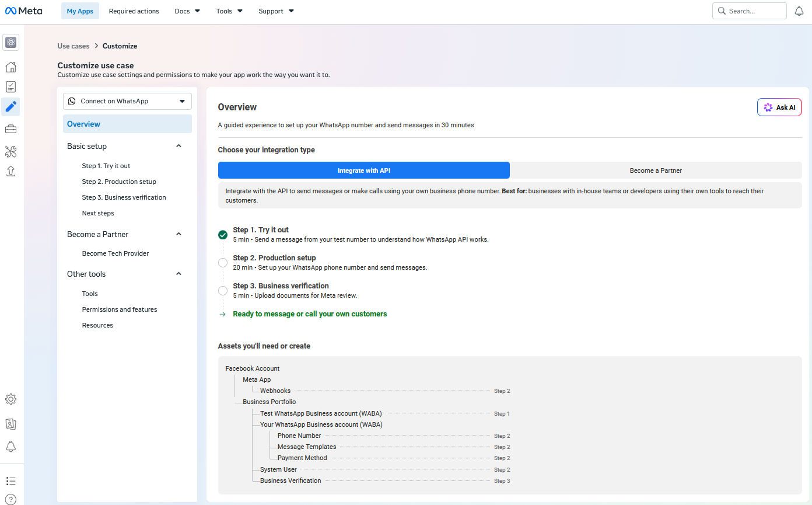This screenshot has width=812, height=505.
Task: Click the Customize breadcrumb text
Action: point(120,46)
